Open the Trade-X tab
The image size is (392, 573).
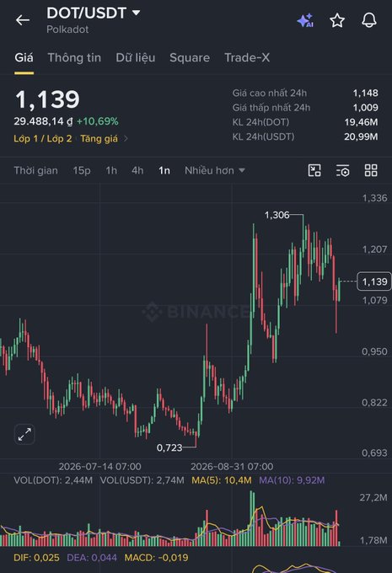pyautogui.click(x=247, y=57)
